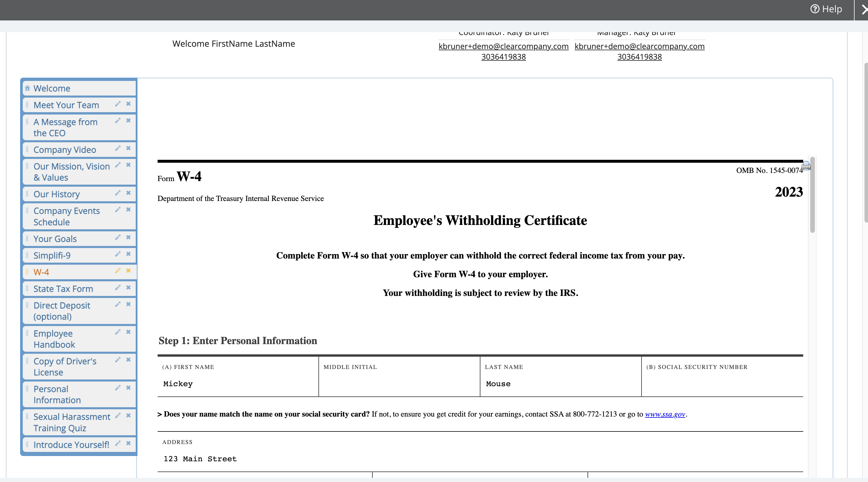This screenshot has width=868, height=482.
Task: Click drag handle of Meet Your Team
Action: (27, 105)
